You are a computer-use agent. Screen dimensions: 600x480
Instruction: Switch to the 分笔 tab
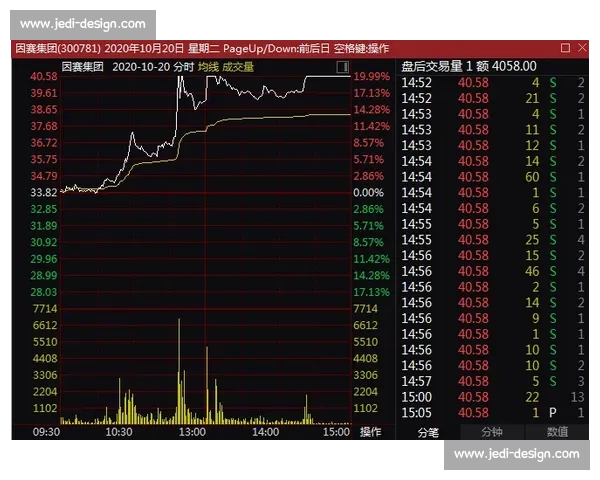point(428,432)
